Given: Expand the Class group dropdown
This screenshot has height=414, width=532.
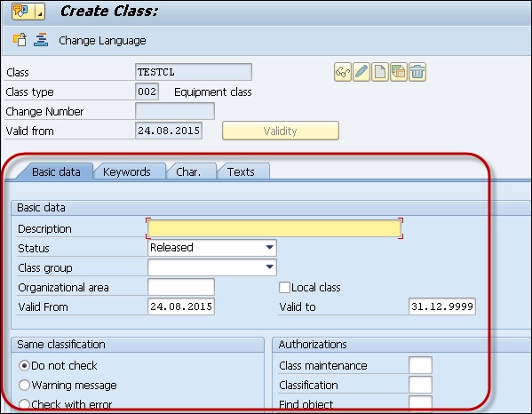Looking at the screenshot, I should pos(212,267).
